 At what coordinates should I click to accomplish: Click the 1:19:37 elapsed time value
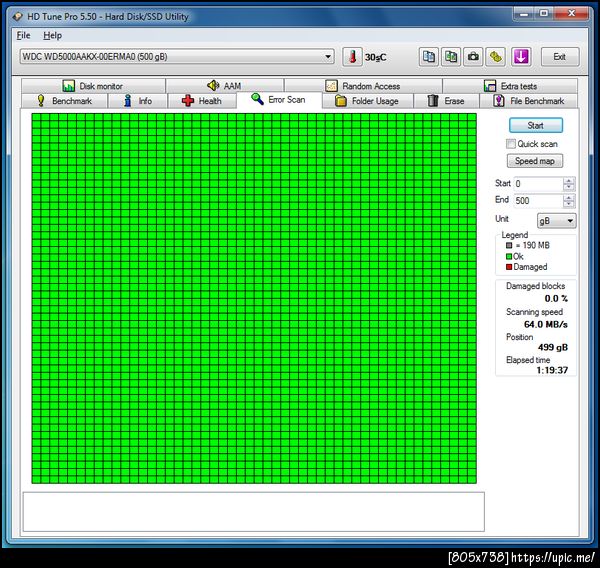(x=552, y=370)
